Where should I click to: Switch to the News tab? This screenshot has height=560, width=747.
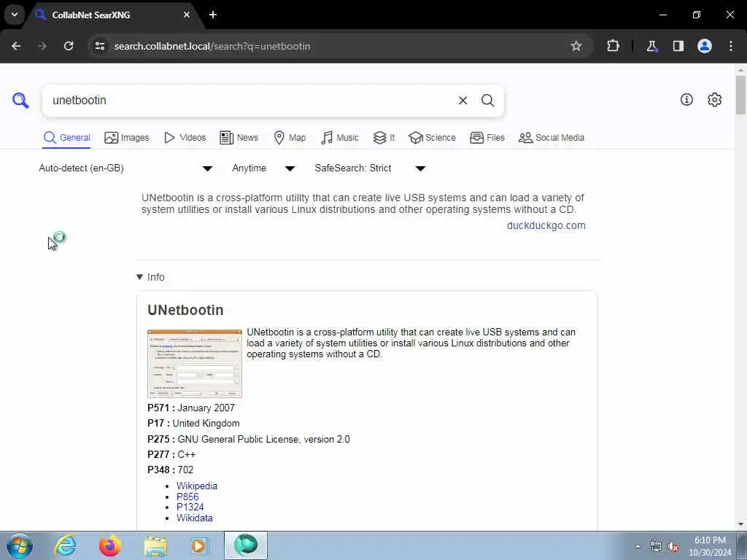pos(239,138)
